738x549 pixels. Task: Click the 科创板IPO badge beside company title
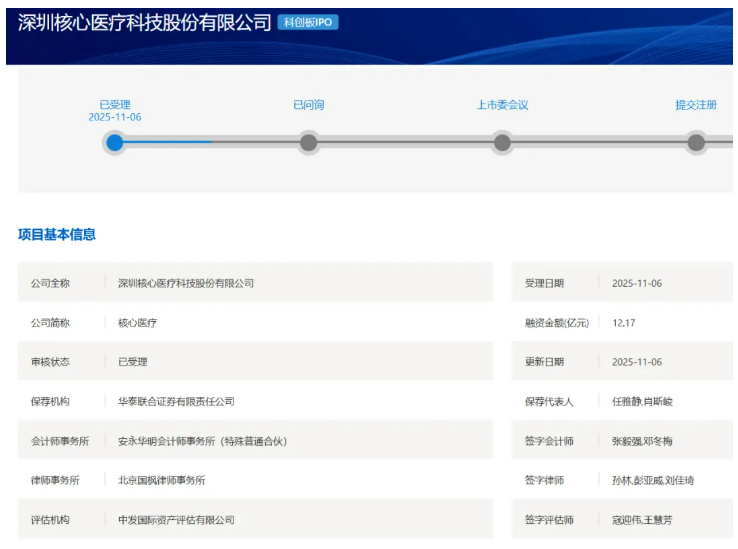click(x=308, y=22)
